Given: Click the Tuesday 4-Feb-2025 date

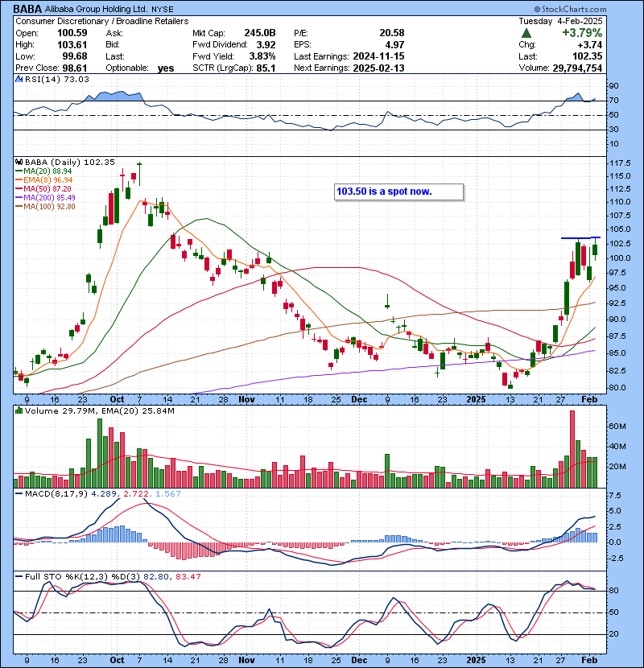Looking at the screenshot, I should [560, 21].
